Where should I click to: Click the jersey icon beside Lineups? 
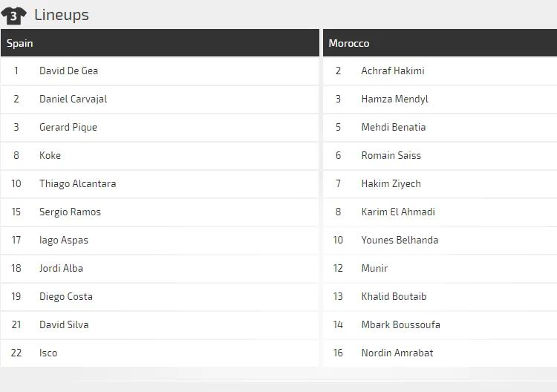coord(14,15)
